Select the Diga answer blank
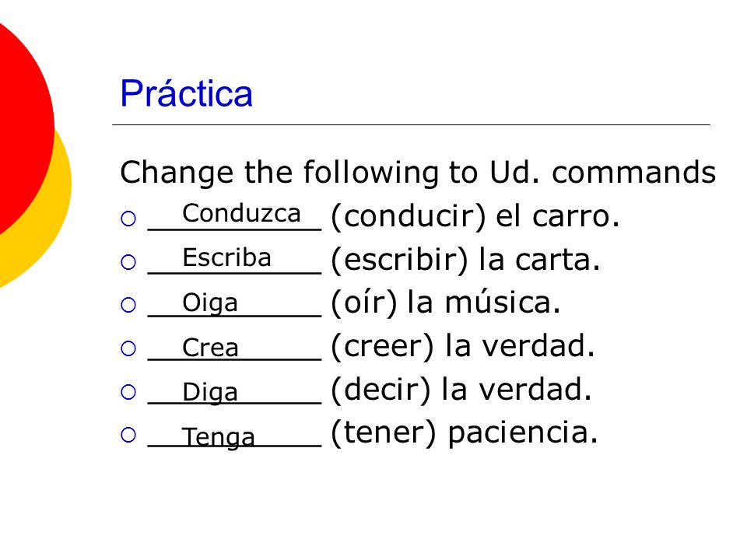The image size is (747, 560). point(235,390)
